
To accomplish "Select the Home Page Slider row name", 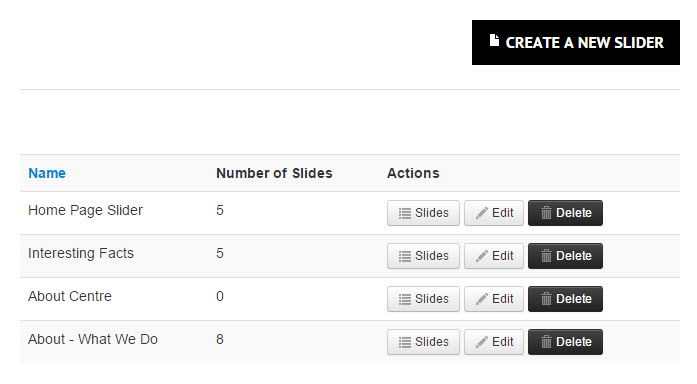I will click(x=85, y=210).
